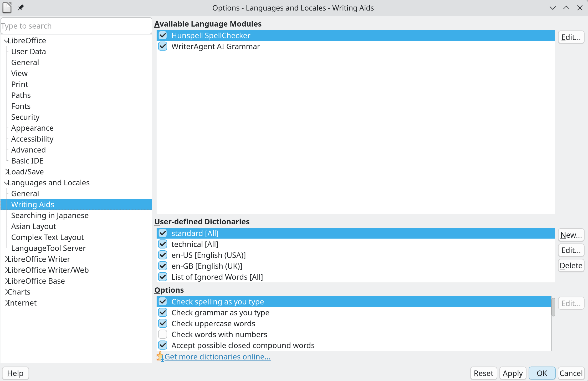The width and height of the screenshot is (588, 381).
Task: Toggle List of Ignored Words checkbox
Action: (163, 277)
